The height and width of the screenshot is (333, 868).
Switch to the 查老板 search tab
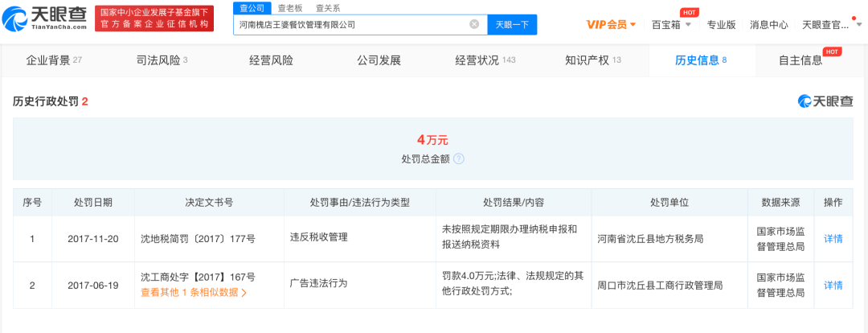point(290,7)
